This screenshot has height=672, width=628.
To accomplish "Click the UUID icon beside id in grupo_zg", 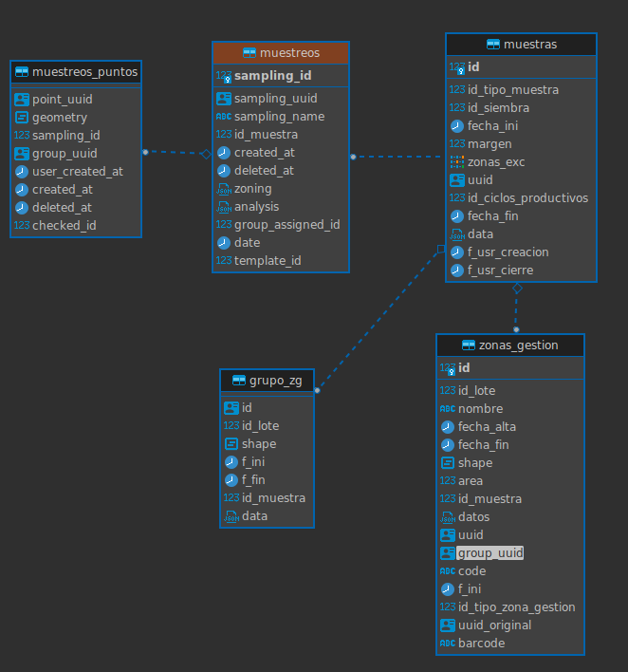I will pos(231,408).
